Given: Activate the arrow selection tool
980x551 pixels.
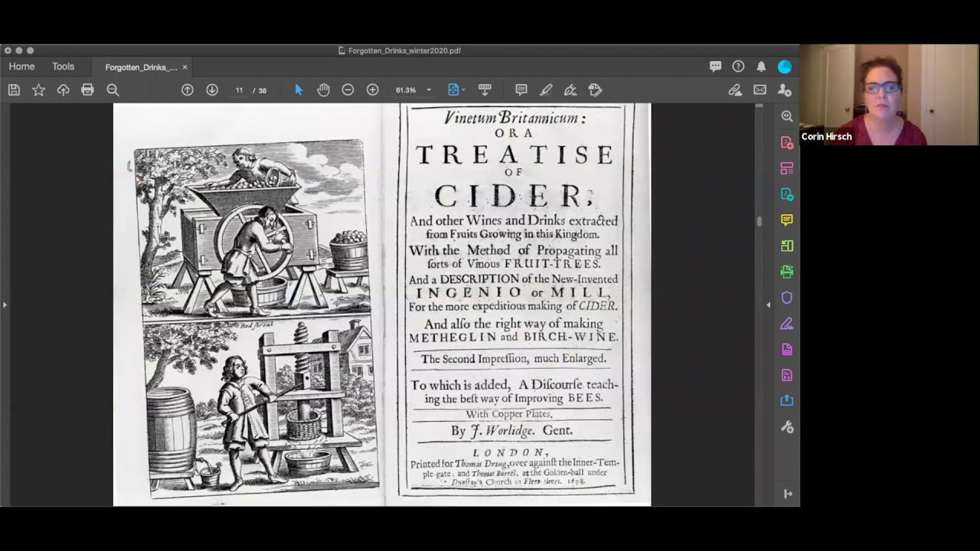Looking at the screenshot, I should (x=299, y=90).
